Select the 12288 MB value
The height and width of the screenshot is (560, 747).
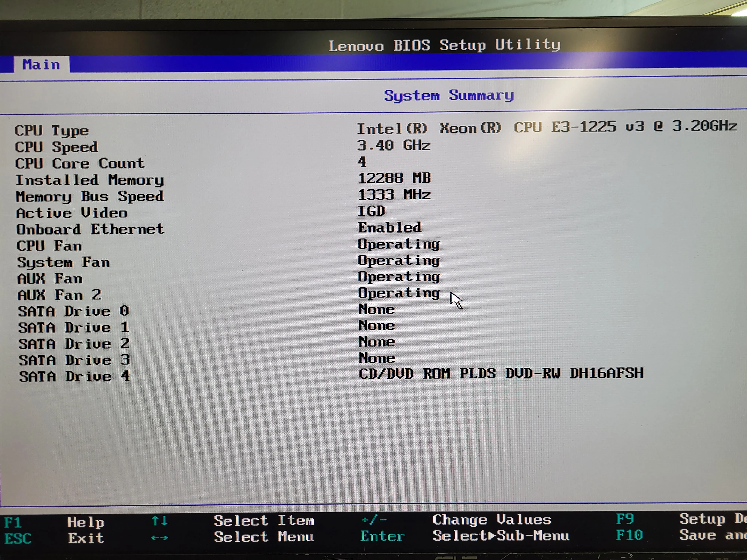coord(394,178)
